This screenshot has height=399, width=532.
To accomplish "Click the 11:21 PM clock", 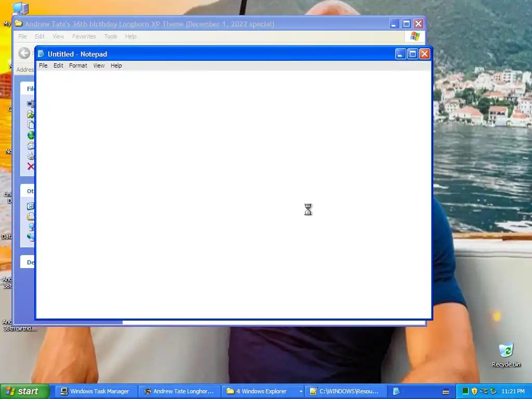I will click(x=513, y=391).
